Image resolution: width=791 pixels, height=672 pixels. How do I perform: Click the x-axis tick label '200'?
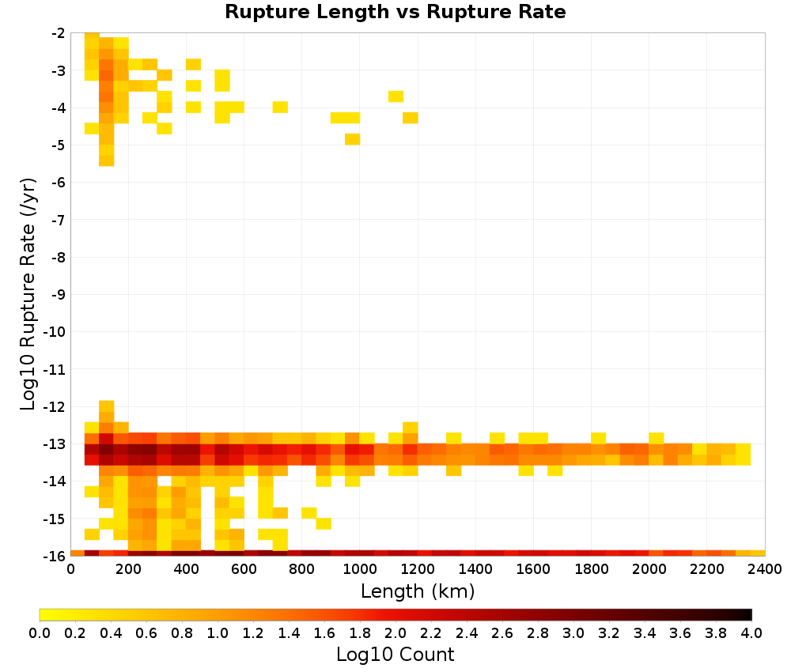(x=128, y=569)
